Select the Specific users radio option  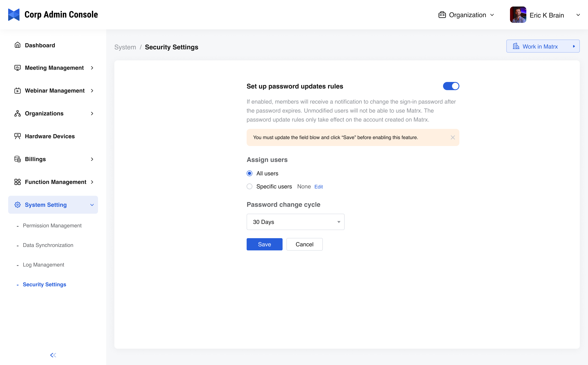point(249,186)
